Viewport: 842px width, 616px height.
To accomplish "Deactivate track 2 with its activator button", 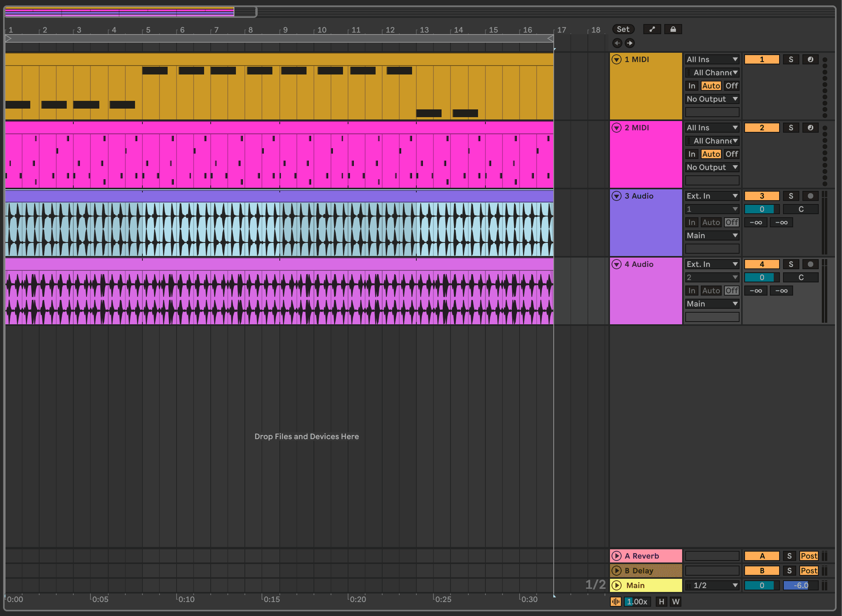I will point(762,128).
